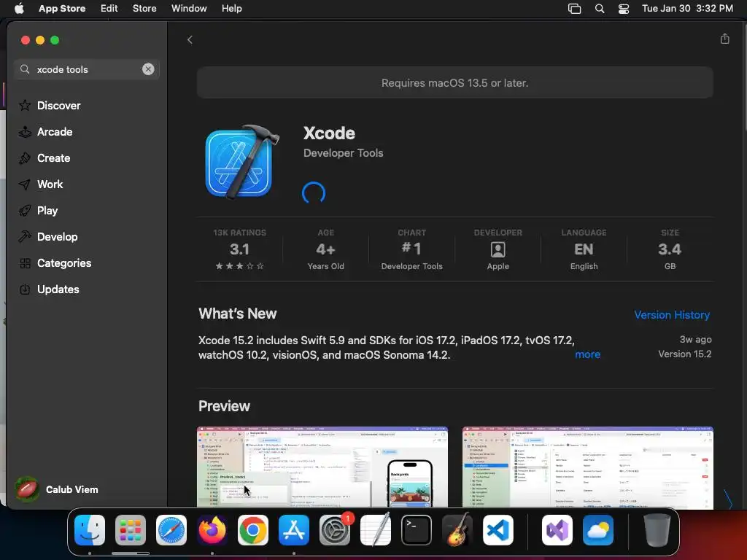Open the Apple menu
Image resolution: width=747 pixels, height=560 pixels.
click(19, 9)
